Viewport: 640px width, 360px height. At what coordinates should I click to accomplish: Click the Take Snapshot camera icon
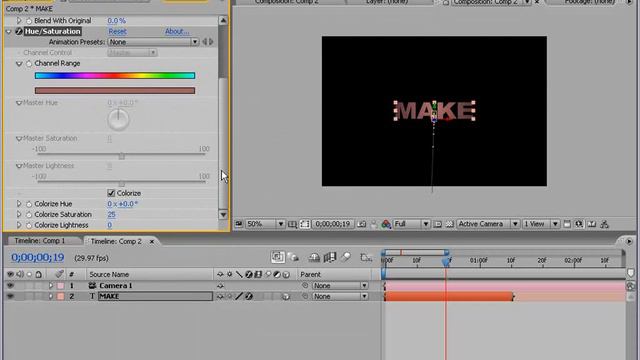click(362, 224)
